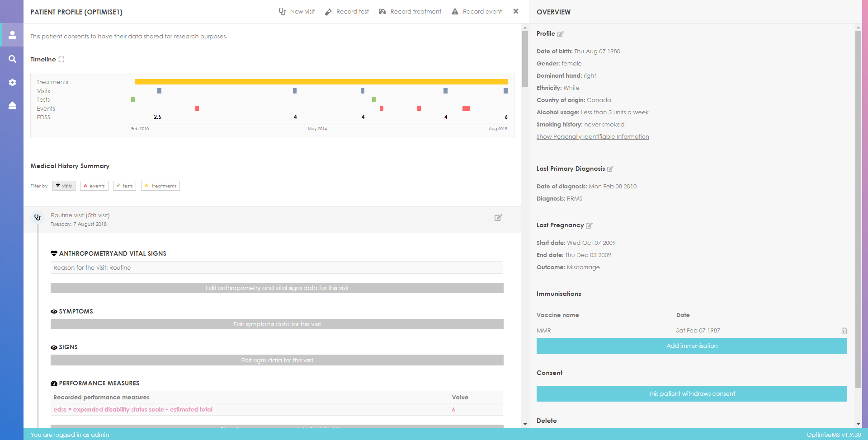This screenshot has width=868, height=440.
Task: Open settings gear in left sidebar
Action: (x=12, y=83)
